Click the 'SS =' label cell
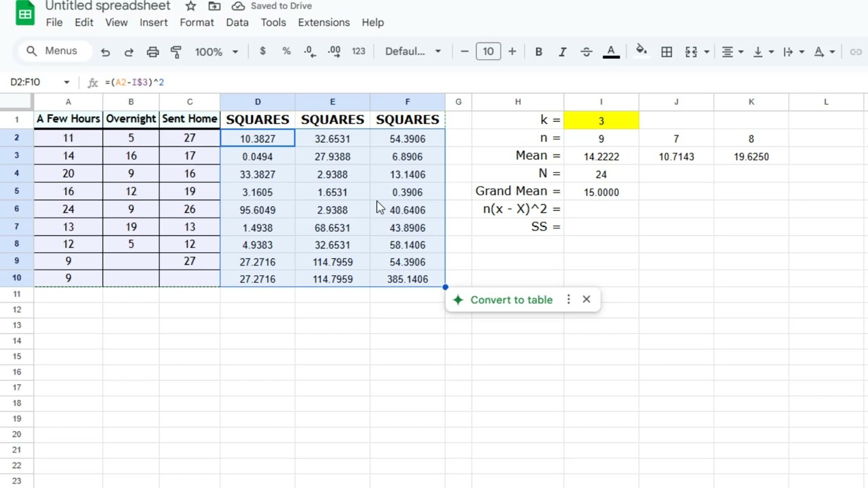868x488 pixels. pos(518,226)
